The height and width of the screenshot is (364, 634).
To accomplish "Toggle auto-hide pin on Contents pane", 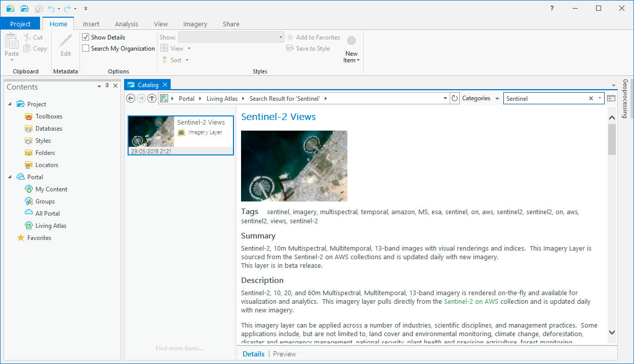I will click(107, 86).
